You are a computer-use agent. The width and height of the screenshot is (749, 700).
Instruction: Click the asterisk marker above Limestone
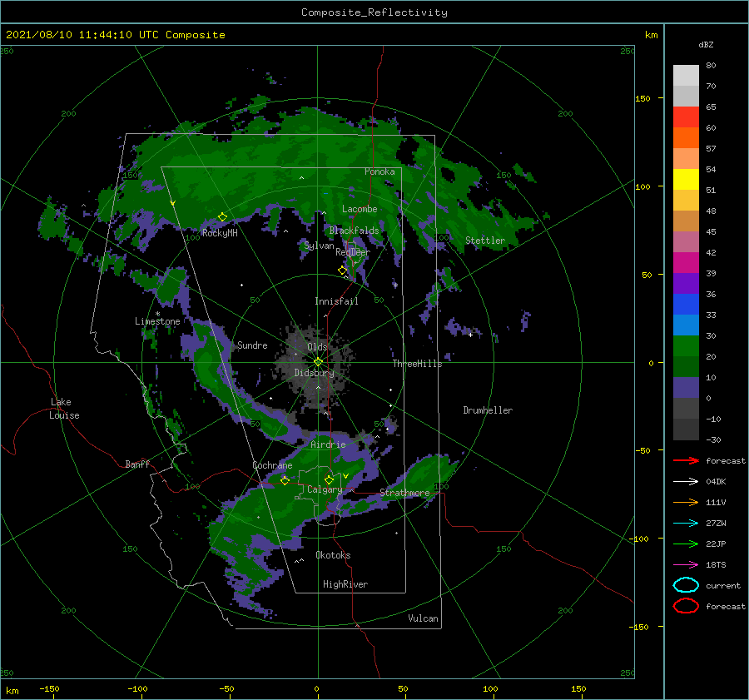pos(157,314)
